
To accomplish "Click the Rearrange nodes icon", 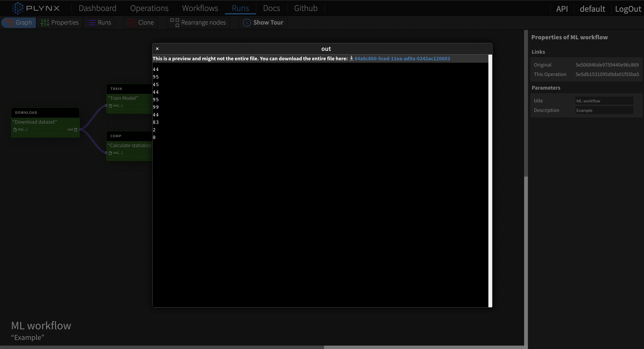I will point(175,22).
